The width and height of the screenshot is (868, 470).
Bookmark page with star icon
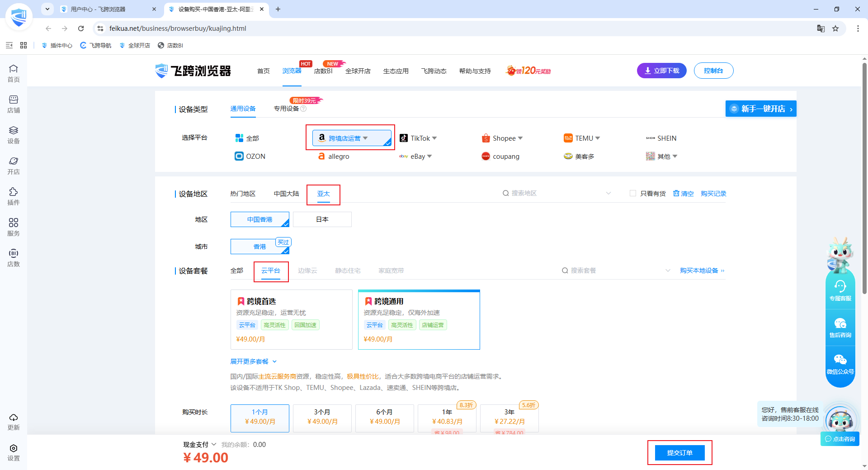835,28
